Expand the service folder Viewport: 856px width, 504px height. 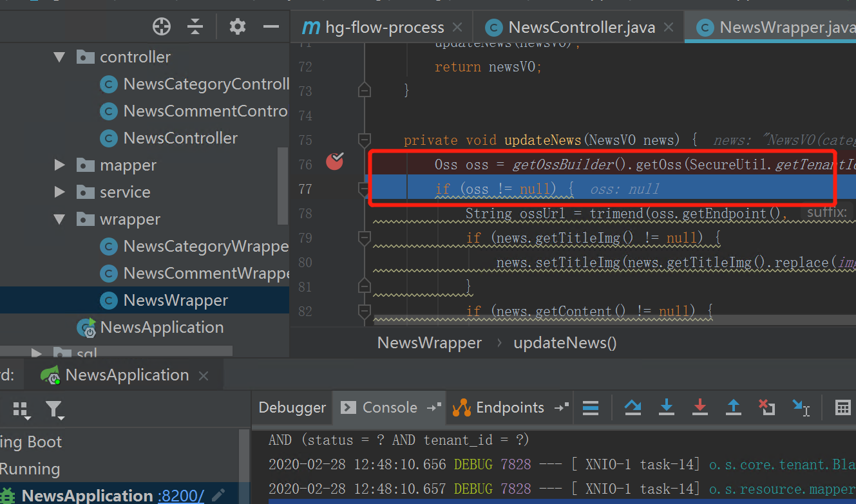(59, 192)
